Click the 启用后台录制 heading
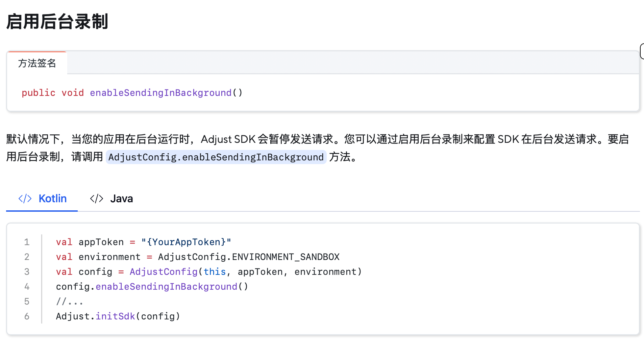The width and height of the screenshot is (644, 339). [57, 22]
